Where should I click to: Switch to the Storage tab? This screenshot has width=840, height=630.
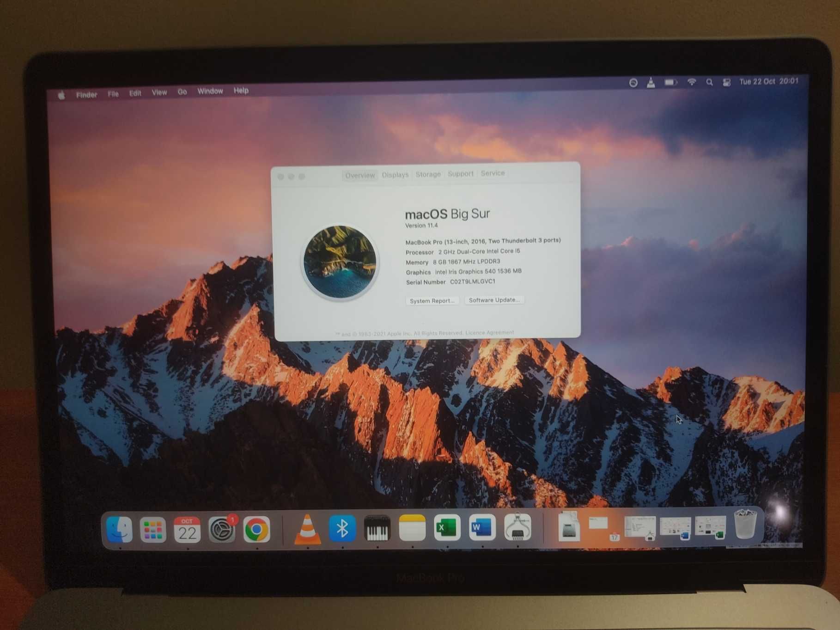[428, 174]
